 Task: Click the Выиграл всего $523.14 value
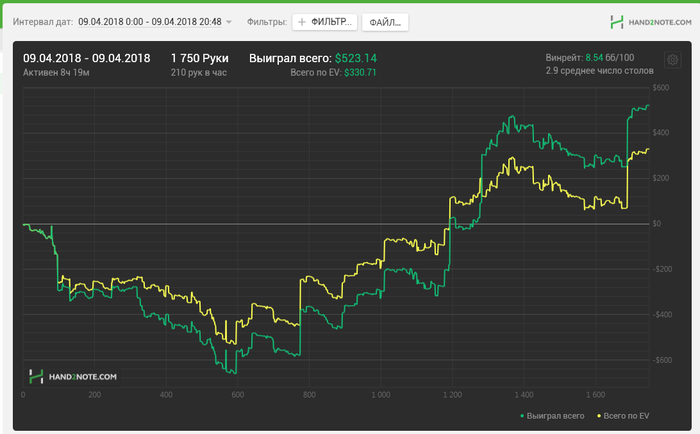coord(356,58)
